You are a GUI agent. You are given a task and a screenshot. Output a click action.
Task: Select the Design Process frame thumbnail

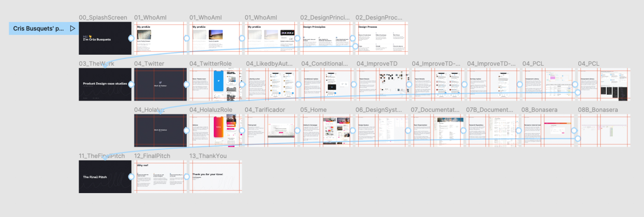click(x=382, y=39)
